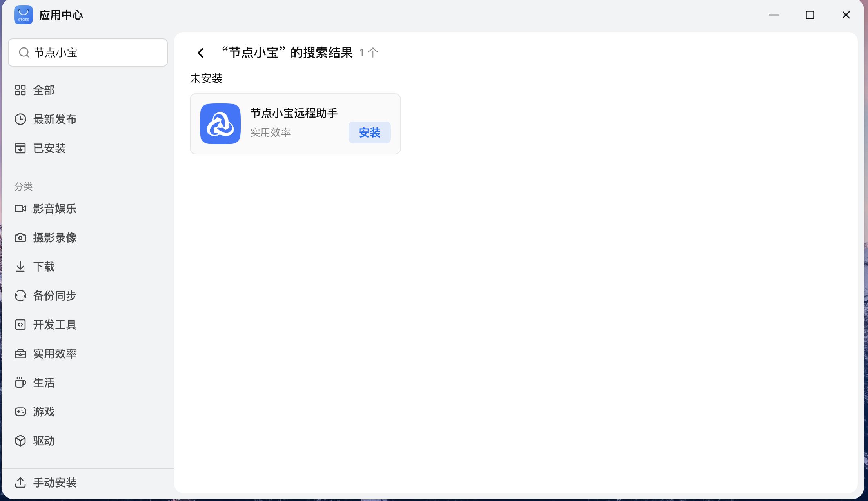Go to 最新发布 section
868x501 pixels.
click(x=54, y=119)
